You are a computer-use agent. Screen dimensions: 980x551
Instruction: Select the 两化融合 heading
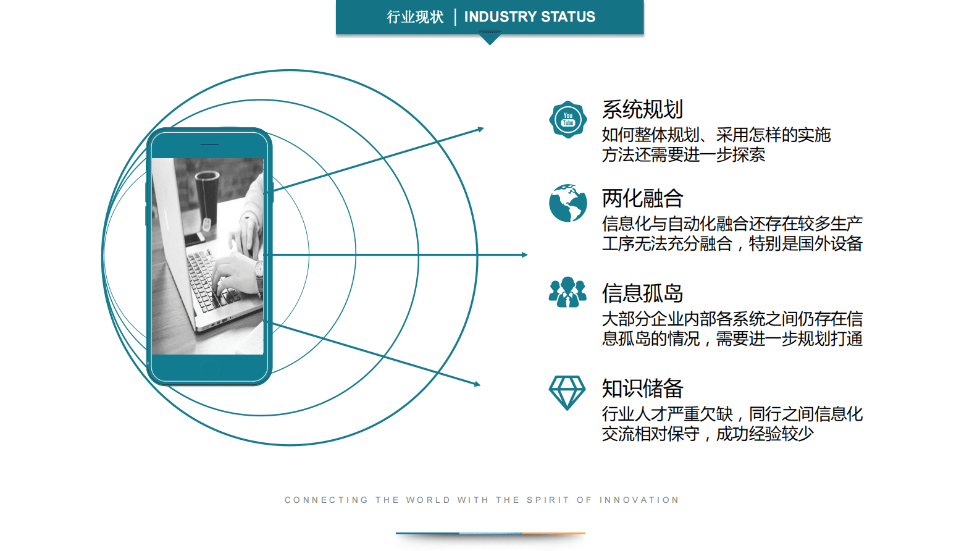642,198
